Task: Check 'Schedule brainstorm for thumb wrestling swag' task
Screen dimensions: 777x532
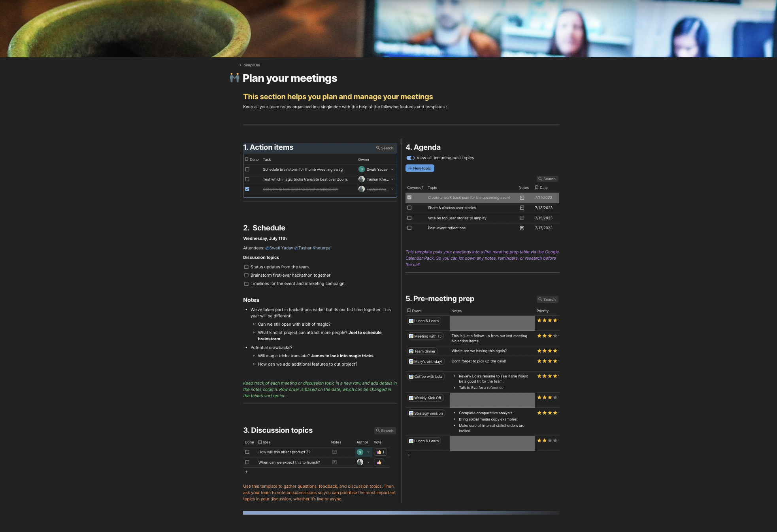Action: click(247, 170)
